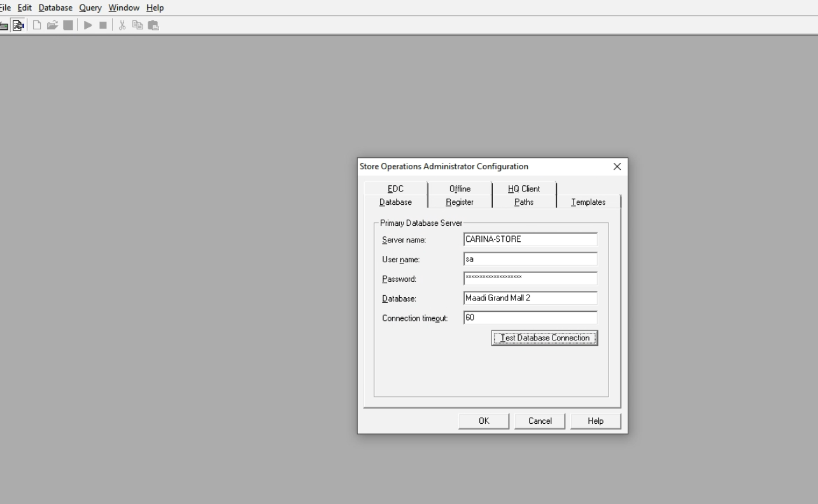Image resolution: width=818 pixels, height=504 pixels.
Task: Click the 'Password:' label
Action: point(399,279)
